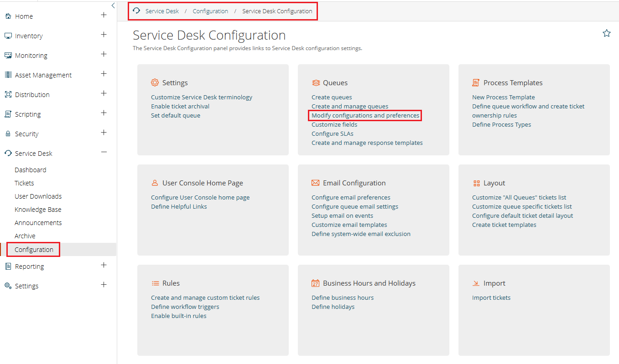Screen dimensions: 619x364
Task: Click the Inventory monitor icon
Action: click(8, 36)
